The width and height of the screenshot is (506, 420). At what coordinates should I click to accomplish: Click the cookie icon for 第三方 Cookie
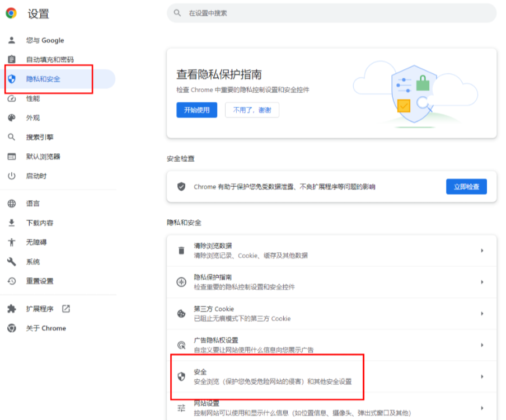181,313
